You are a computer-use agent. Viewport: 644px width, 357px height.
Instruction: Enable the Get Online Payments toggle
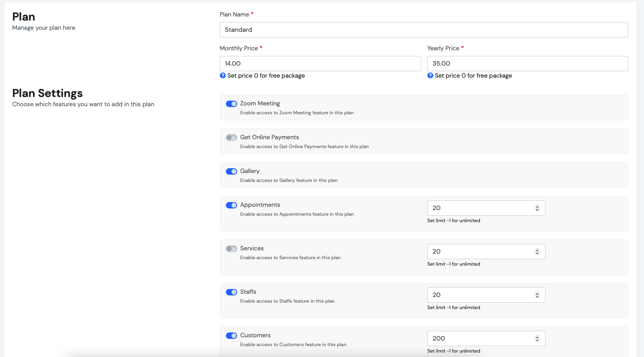click(x=232, y=138)
